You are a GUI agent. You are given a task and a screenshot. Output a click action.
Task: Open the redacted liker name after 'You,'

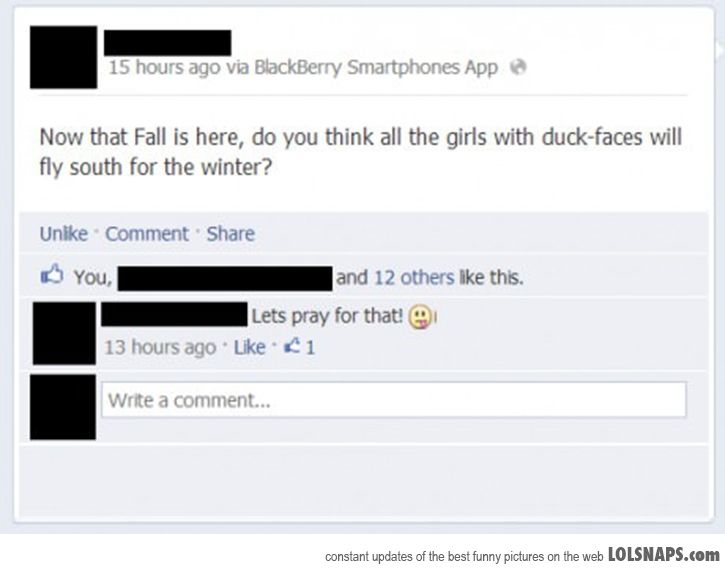(225, 278)
